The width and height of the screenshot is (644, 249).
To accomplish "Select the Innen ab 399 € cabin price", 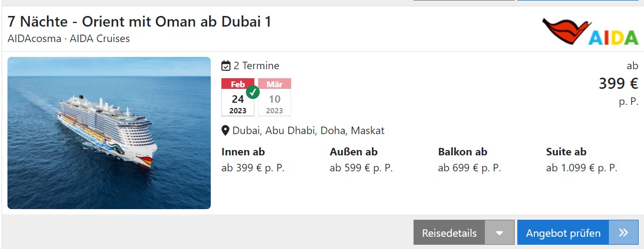I will pos(253,160).
